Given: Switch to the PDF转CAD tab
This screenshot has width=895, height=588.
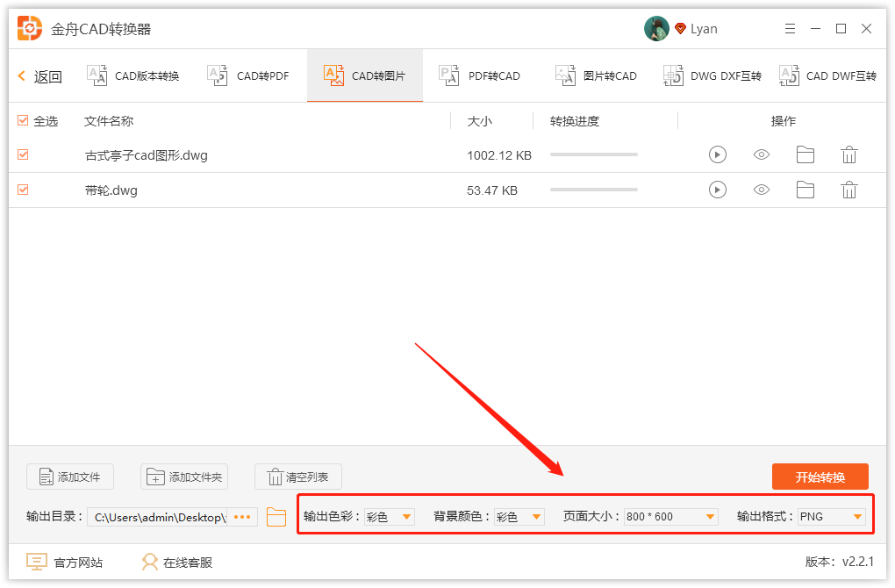Looking at the screenshot, I should pyautogui.click(x=481, y=75).
